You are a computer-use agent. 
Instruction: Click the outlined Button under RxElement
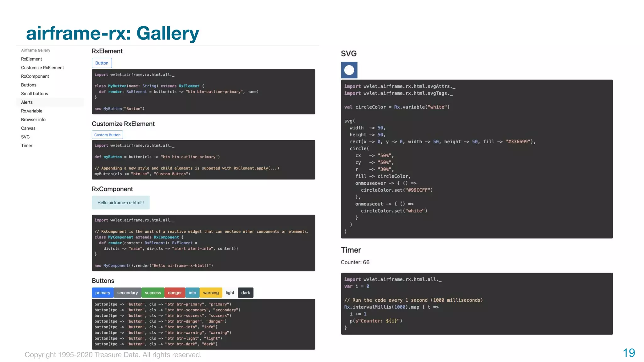click(x=102, y=63)
